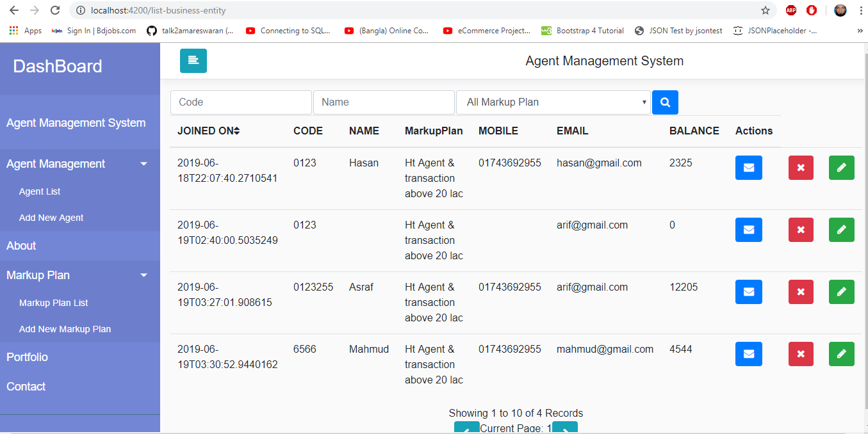
Task: Open Agent List in the sidebar
Action: click(40, 191)
